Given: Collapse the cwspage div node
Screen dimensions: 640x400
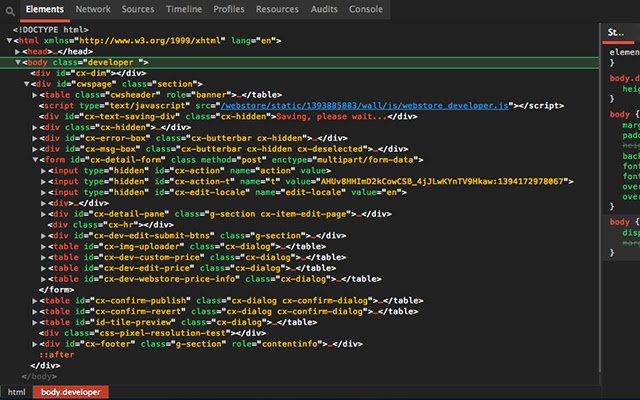Looking at the screenshot, I should click(x=27, y=84).
